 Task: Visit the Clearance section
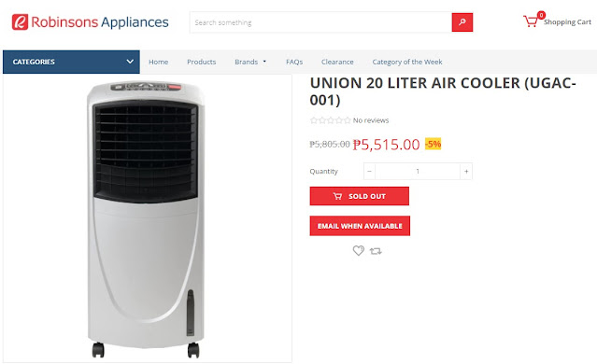tap(337, 62)
